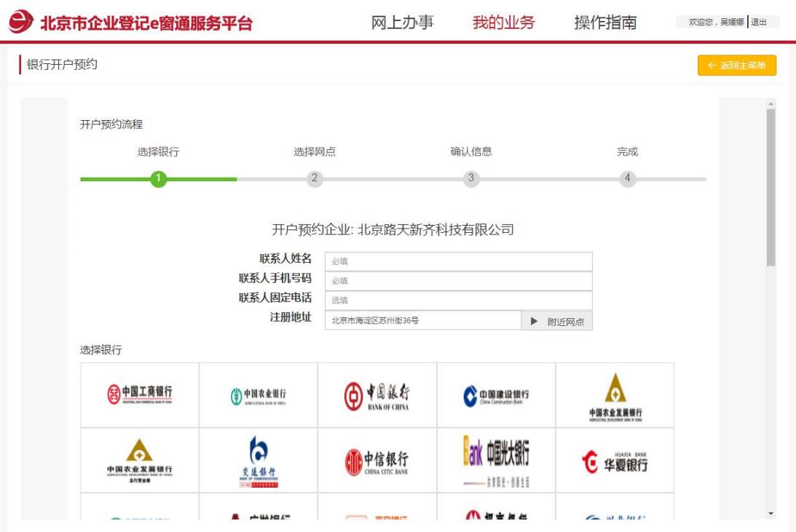Choose 中国农业银行 Agricultural Bank of China logo
The image size is (796, 532).
click(258, 394)
